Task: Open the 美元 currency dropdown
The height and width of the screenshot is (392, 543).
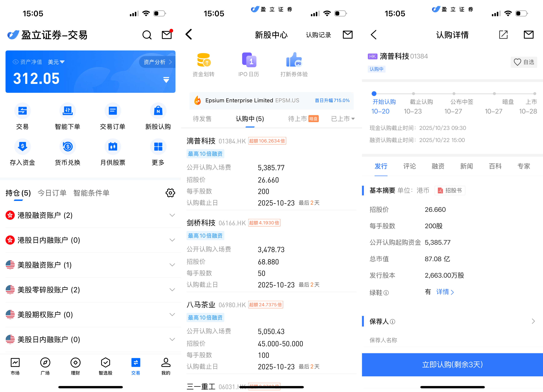Action: pos(56,62)
